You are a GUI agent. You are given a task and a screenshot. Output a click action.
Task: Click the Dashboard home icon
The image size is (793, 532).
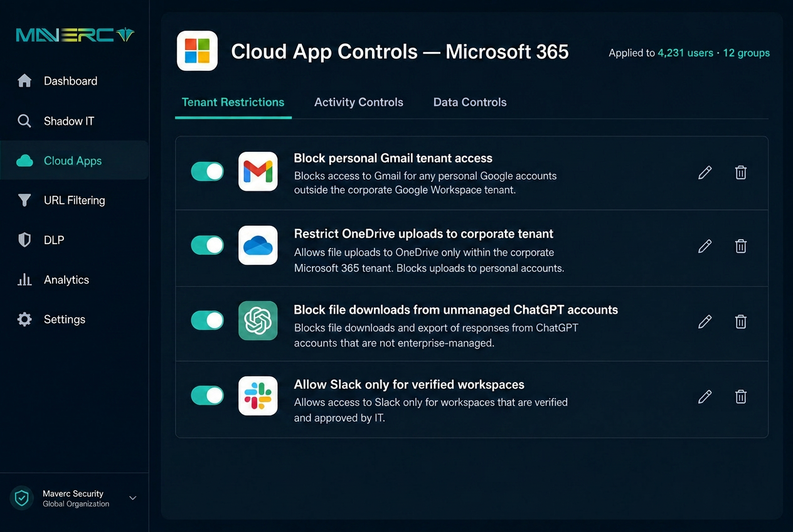pos(24,81)
